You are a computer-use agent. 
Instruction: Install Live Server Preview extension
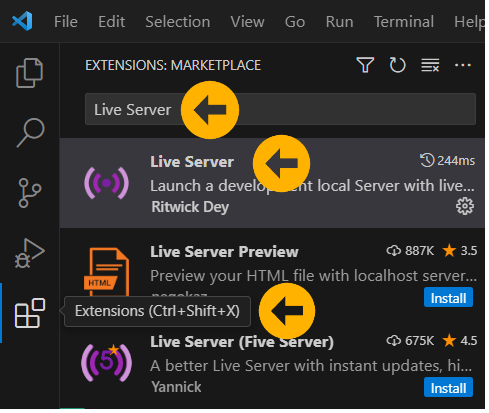pos(448,298)
